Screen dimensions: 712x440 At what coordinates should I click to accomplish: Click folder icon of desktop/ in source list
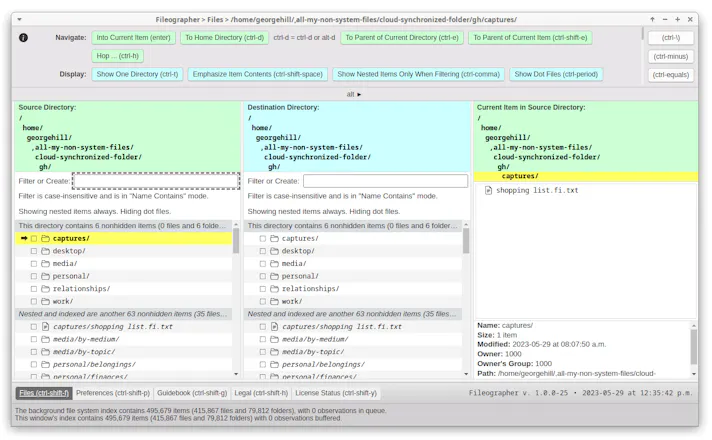pyautogui.click(x=45, y=251)
